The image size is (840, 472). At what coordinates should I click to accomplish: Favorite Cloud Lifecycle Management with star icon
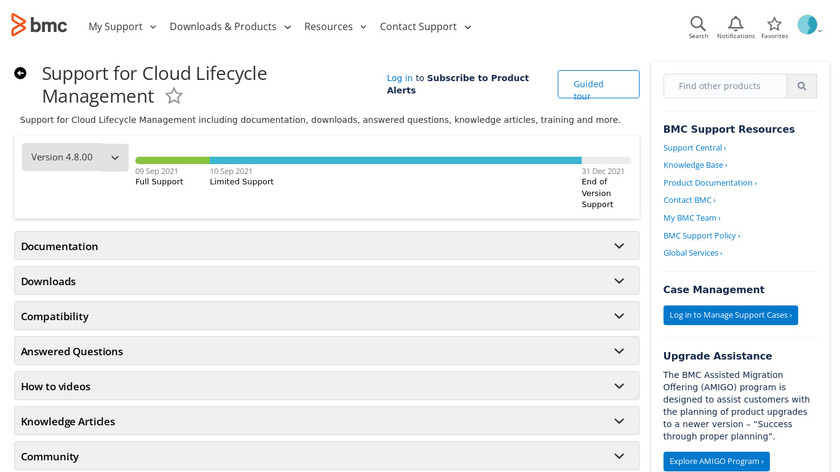tap(174, 96)
